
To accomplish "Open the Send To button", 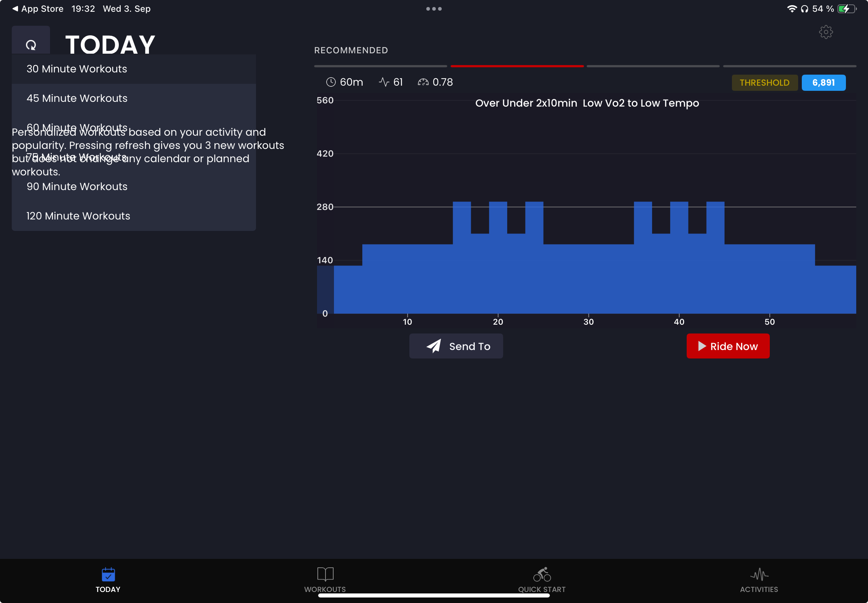I will (x=456, y=346).
